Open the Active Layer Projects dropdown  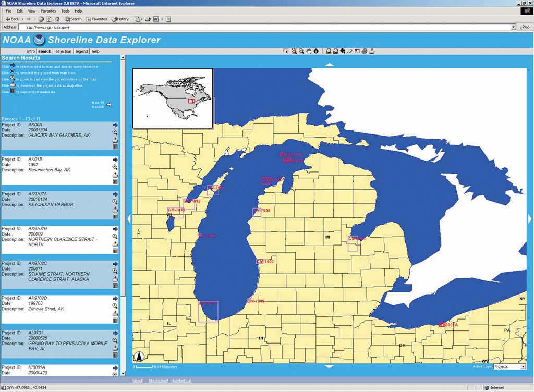(523, 367)
